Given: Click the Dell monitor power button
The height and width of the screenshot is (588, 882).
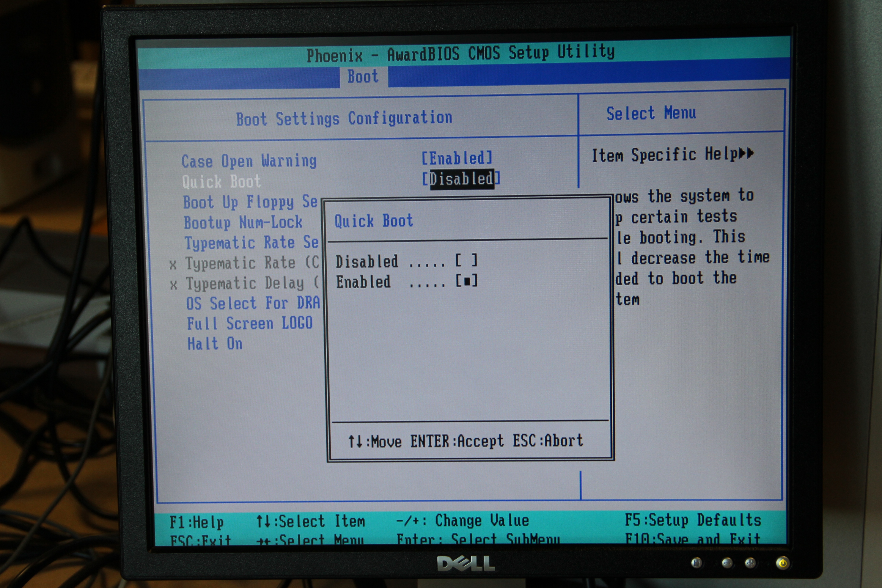Looking at the screenshot, I should click(x=783, y=563).
